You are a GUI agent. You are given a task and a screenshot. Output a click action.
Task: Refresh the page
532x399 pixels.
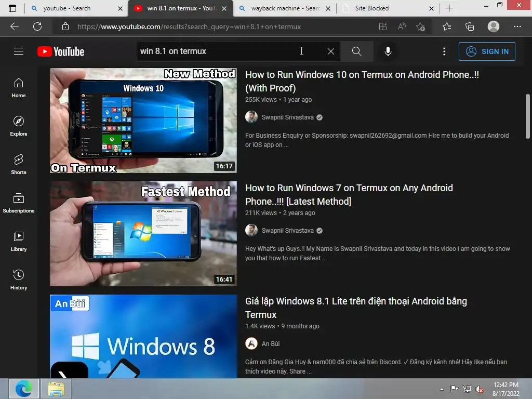[37, 26]
